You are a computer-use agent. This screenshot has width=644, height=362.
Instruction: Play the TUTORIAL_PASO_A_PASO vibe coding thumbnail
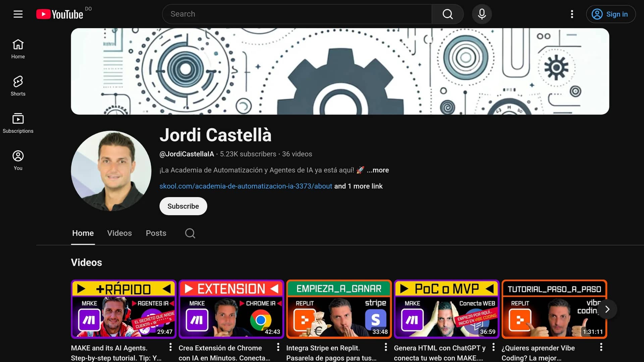[x=554, y=309]
